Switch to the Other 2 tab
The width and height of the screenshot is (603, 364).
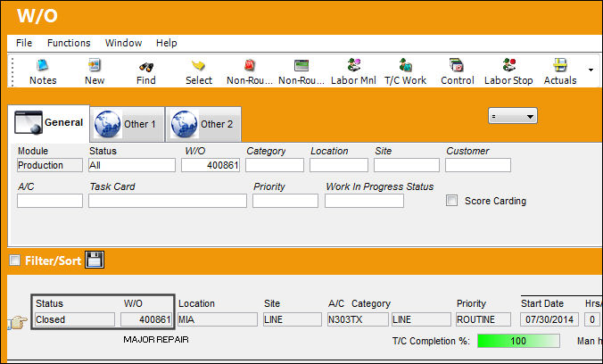(203, 124)
